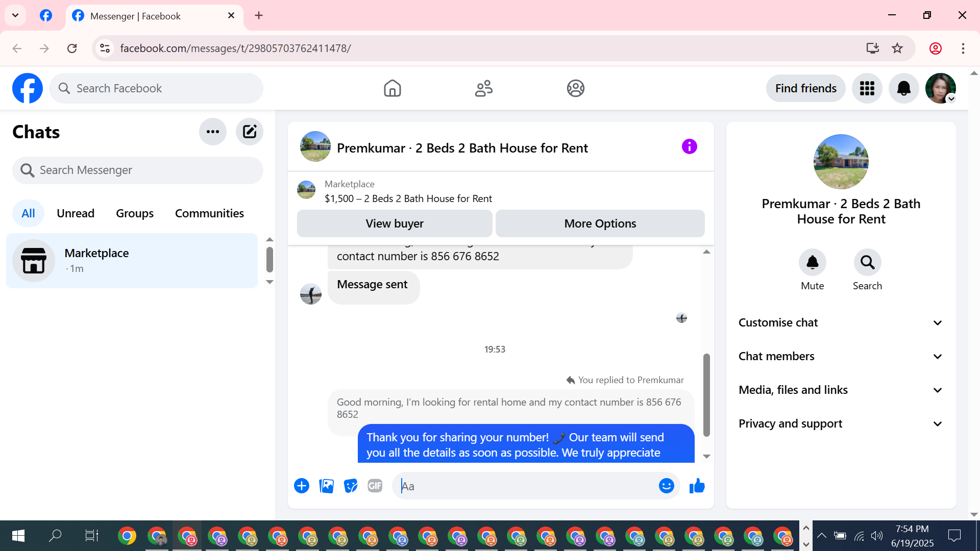Click the 19:53 timestamp
This screenshot has height=551, width=980.
click(x=495, y=349)
